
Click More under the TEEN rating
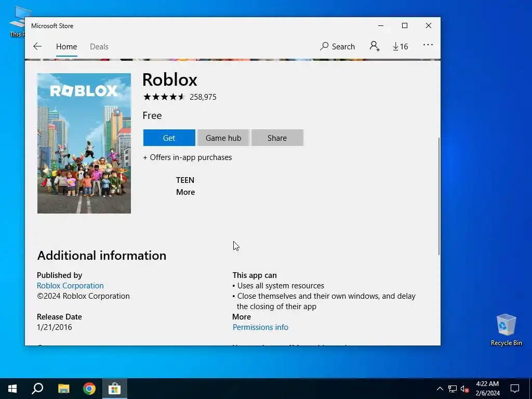(185, 192)
